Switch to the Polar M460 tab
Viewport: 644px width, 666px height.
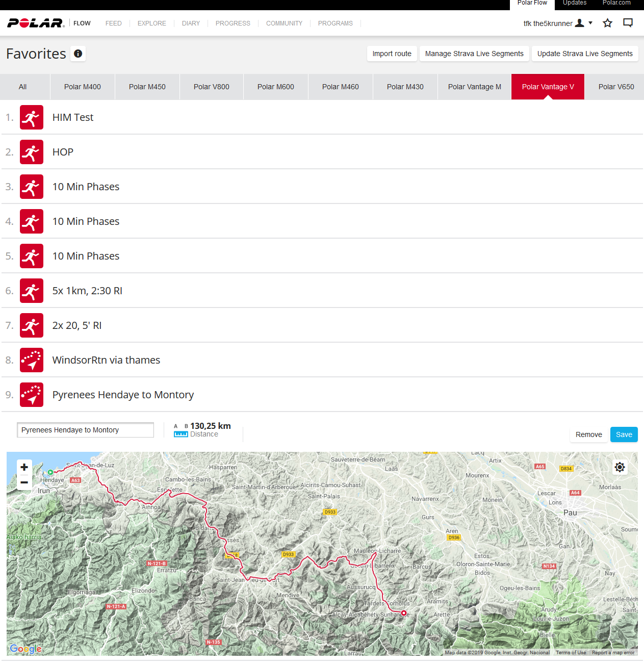341,87
